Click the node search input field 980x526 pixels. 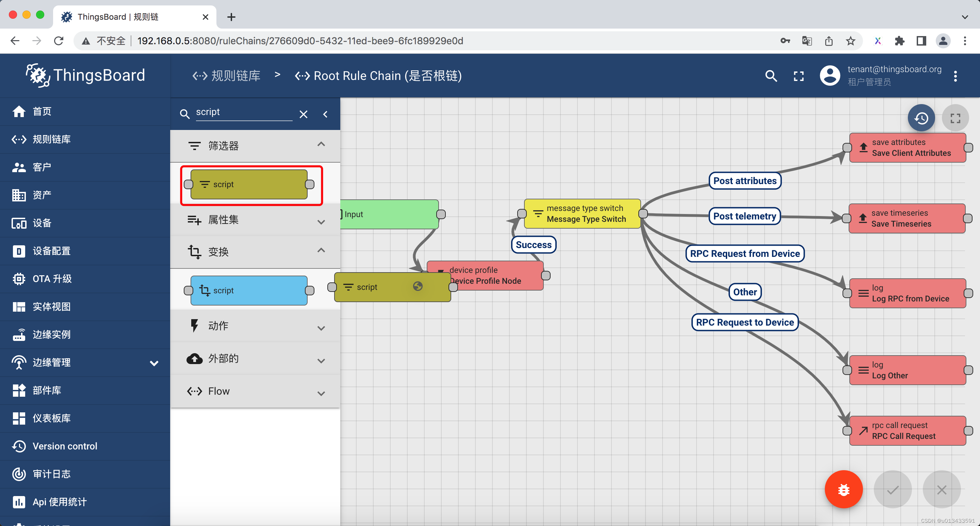coord(244,112)
